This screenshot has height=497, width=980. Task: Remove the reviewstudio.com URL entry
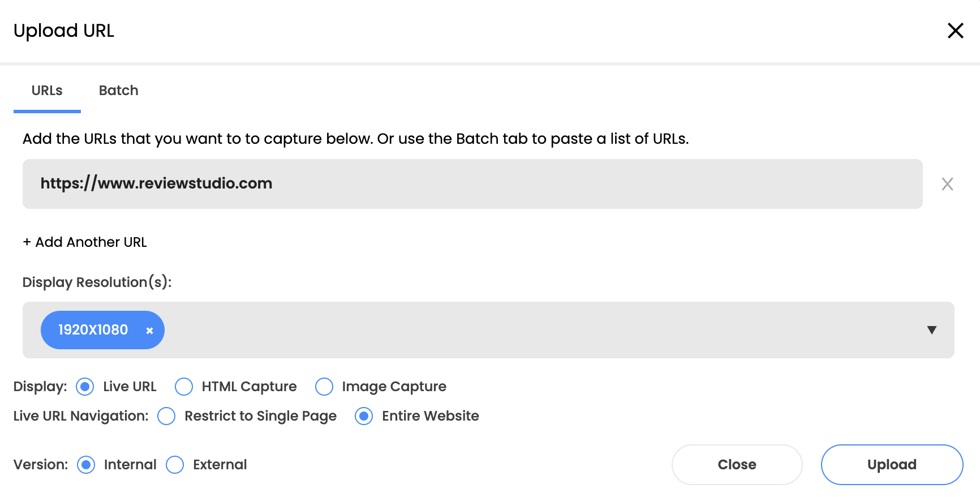947,184
